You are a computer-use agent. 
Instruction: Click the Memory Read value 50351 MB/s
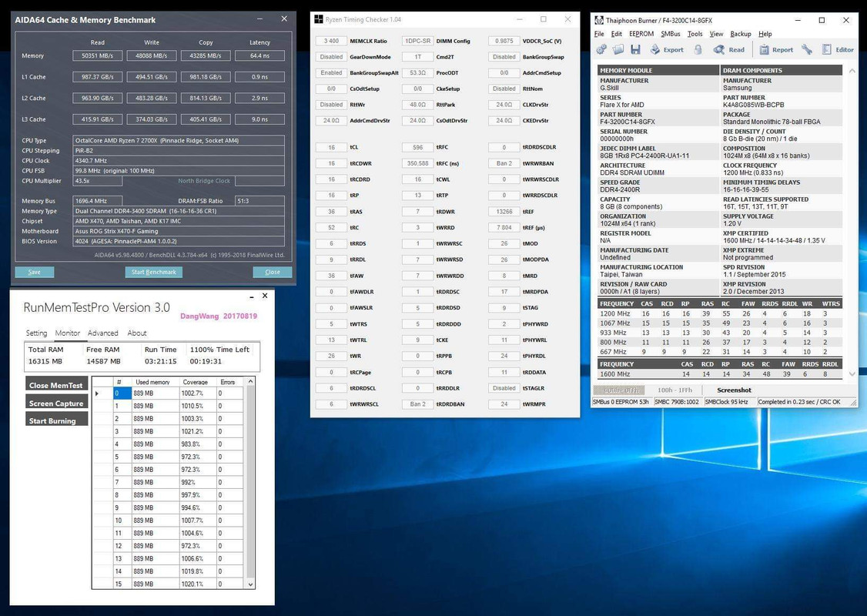click(x=97, y=55)
